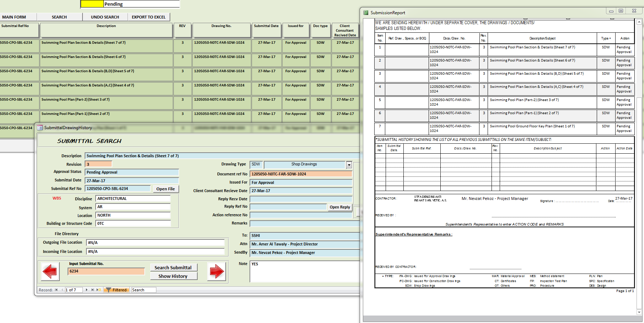Go to next record in navigator
This screenshot has height=323, width=644.
tap(87, 290)
